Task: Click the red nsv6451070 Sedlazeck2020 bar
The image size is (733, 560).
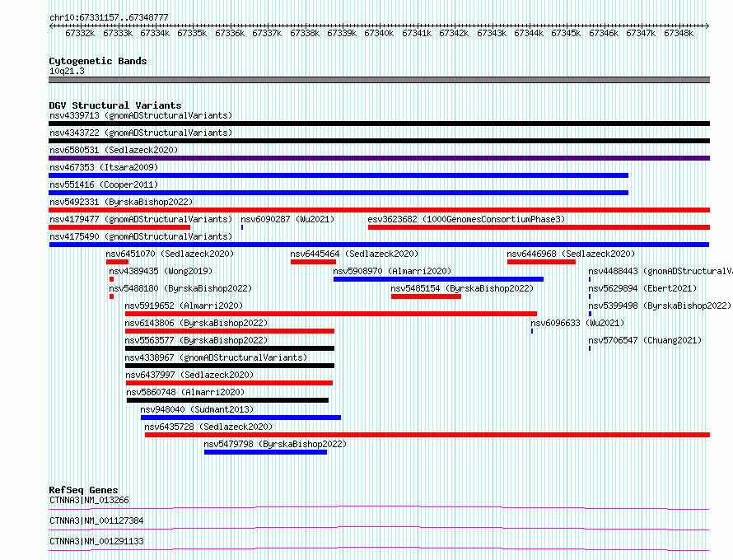Action: [117, 262]
